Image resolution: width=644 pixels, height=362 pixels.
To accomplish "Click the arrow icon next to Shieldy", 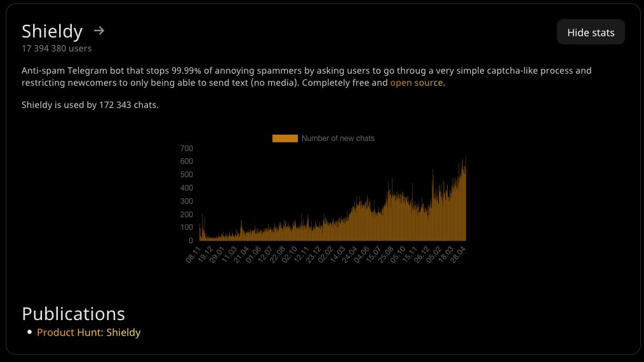I will click(99, 31).
